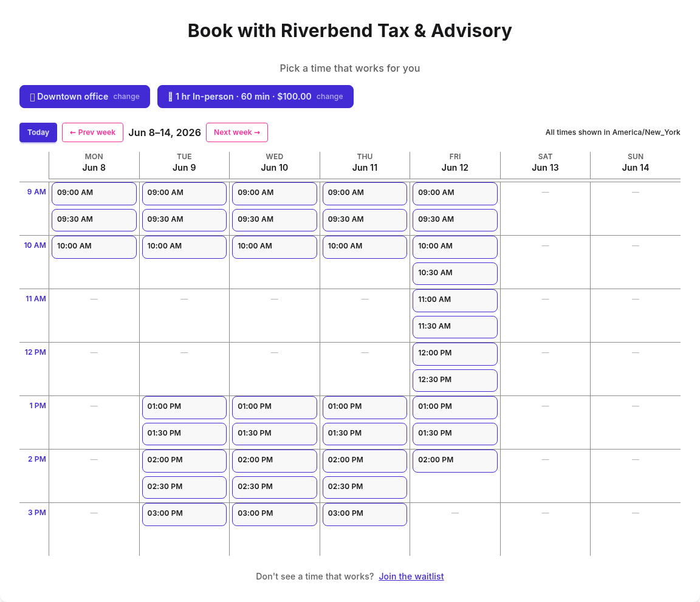
Task: Click the Jun 8–14, 2026 date range
Action: pos(165,132)
